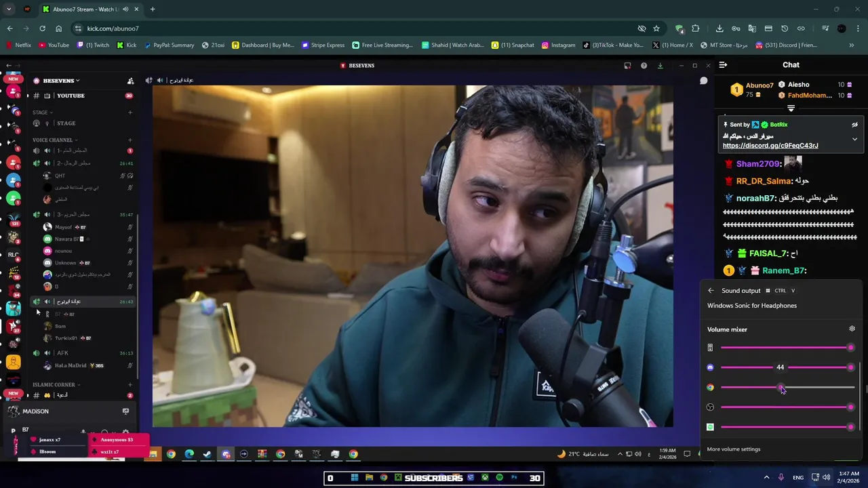Adjust Chrome volume slider in mixer

(x=787, y=388)
